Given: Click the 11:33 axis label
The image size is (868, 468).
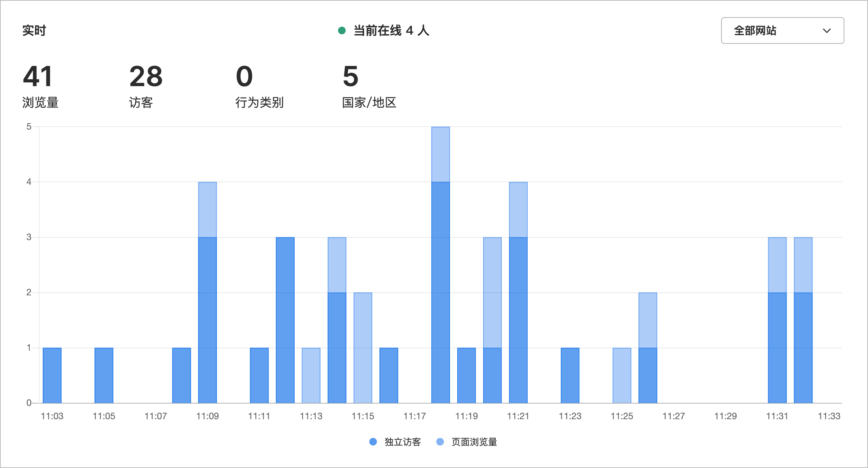Looking at the screenshot, I should 829,416.
